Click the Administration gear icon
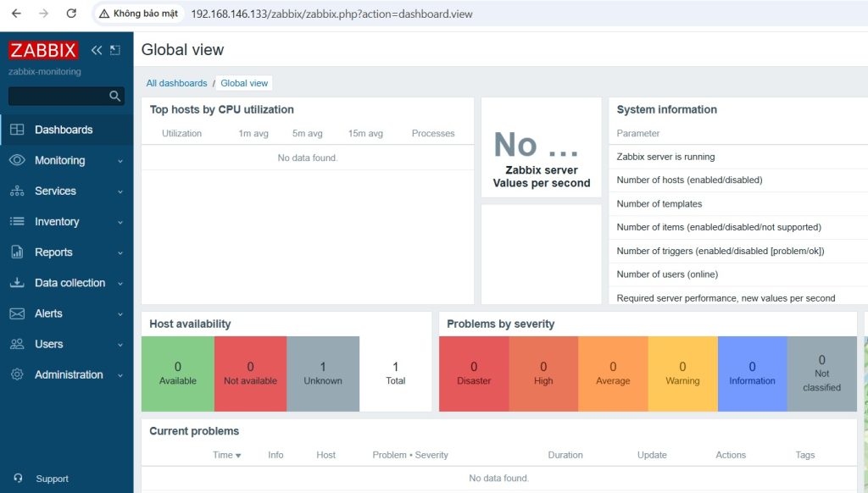Image resolution: width=868 pixels, height=493 pixels. (x=17, y=374)
